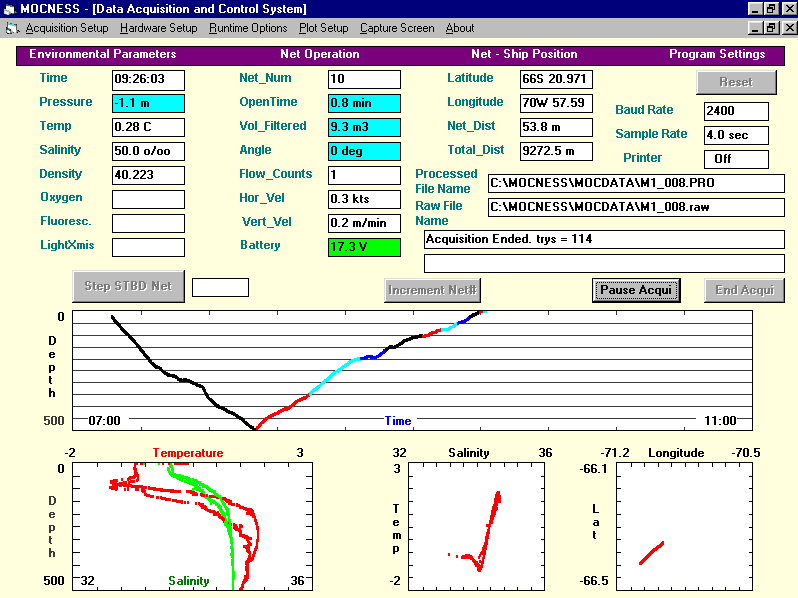Select the Capture Screen menu item
This screenshot has width=798, height=598.
coord(397,28)
